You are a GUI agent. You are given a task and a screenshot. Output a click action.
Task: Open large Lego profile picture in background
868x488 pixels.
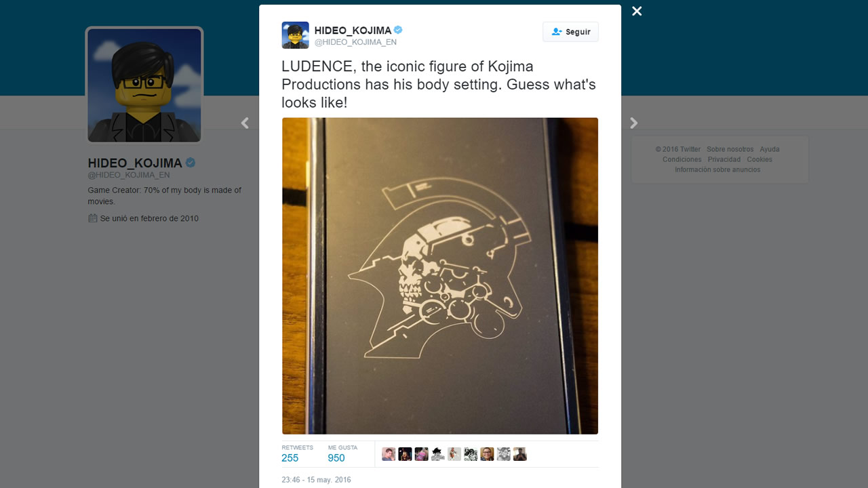(x=144, y=85)
